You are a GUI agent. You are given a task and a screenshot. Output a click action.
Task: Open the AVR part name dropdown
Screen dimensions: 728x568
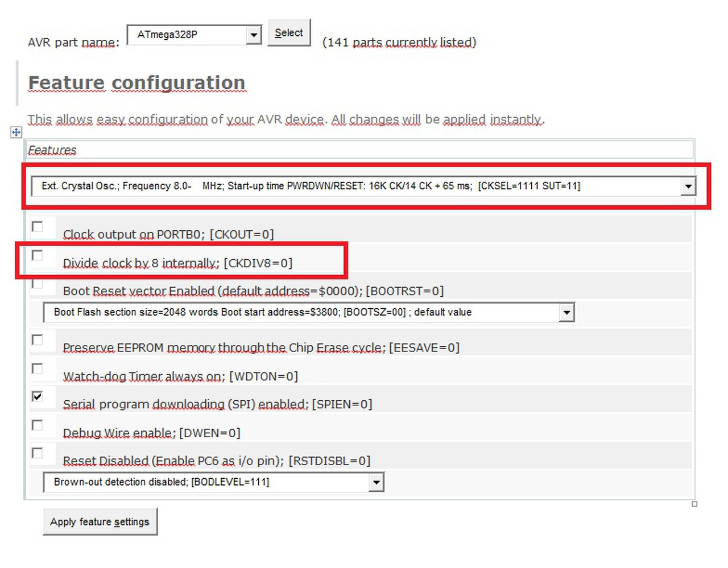(254, 35)
